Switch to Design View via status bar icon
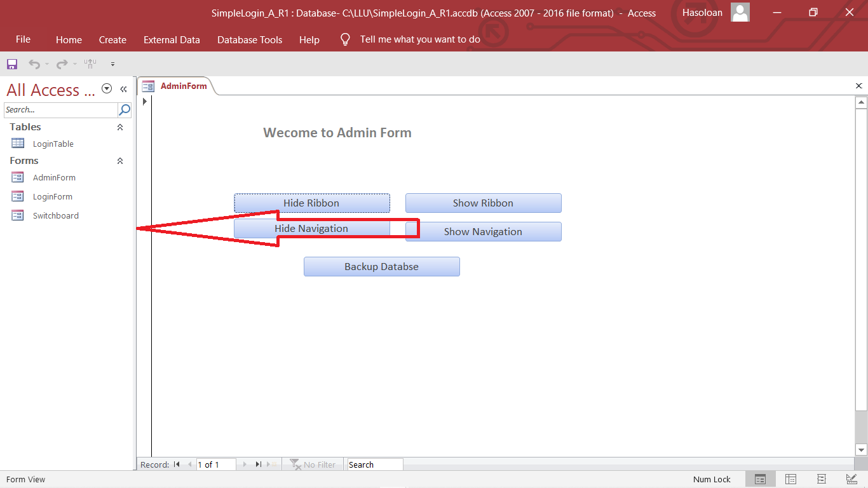The image size is (868, 488). tap(851, 479)
